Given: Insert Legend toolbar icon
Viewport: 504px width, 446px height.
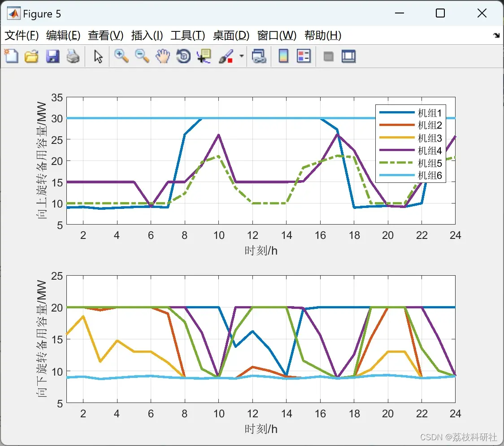Looking at the screenshot, I should [x=304, y=56].
